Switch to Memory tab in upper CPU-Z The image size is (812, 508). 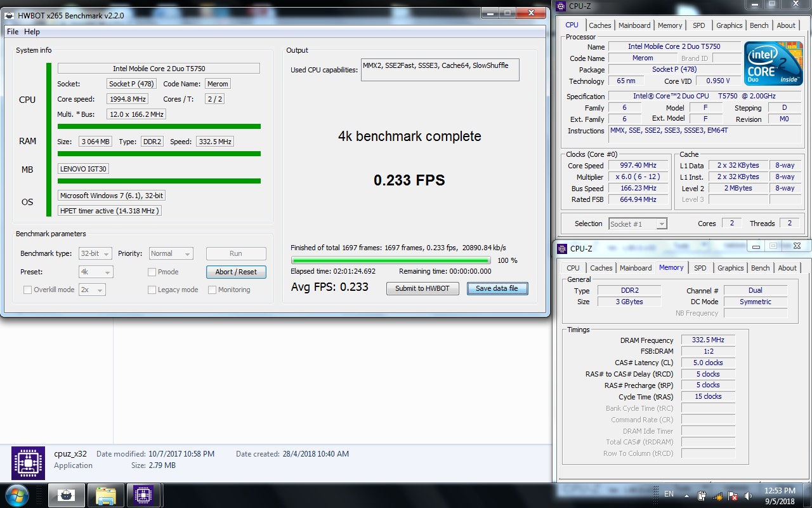tap(670, 26)
